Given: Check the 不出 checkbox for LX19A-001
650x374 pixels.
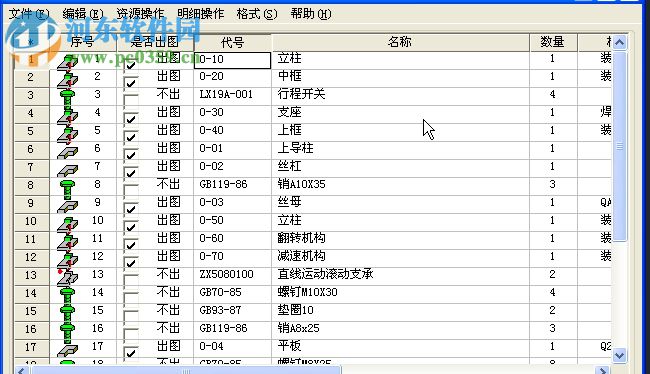Looking at the screenshot, I should (131, 100).
